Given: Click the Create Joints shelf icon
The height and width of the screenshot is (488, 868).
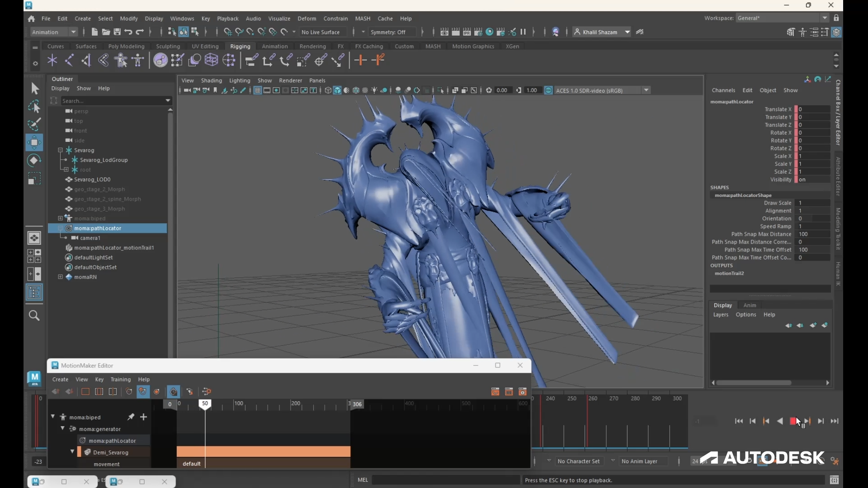Looking at the screenshot, I should pyautogui.click(x=69, y=60).
